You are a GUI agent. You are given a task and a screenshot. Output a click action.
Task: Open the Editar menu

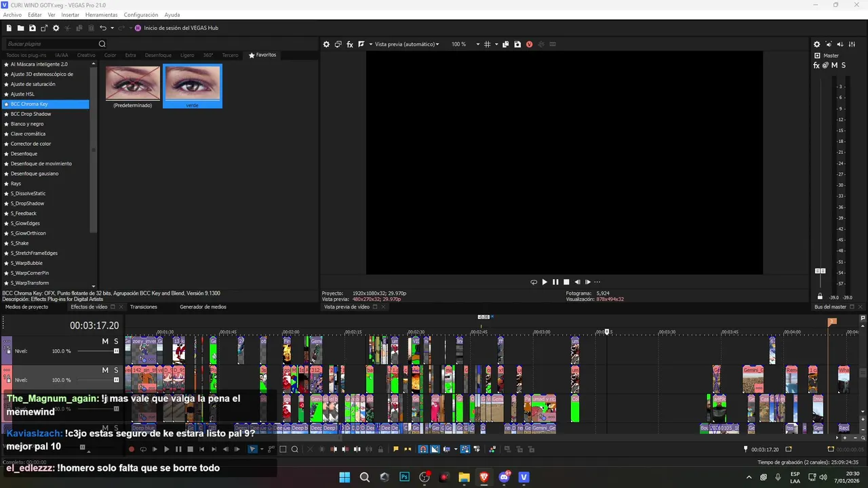coord(35,15)
